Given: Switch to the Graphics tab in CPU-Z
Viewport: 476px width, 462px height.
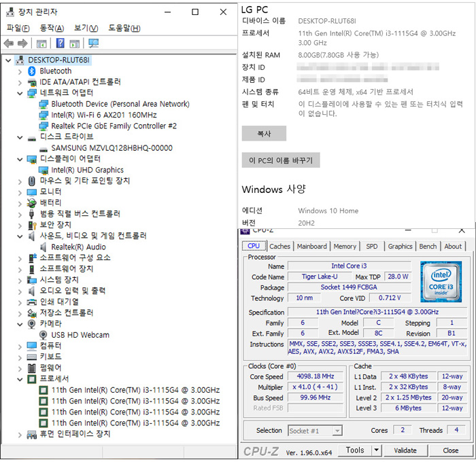Looking at the screenshot, I should 400,247.
